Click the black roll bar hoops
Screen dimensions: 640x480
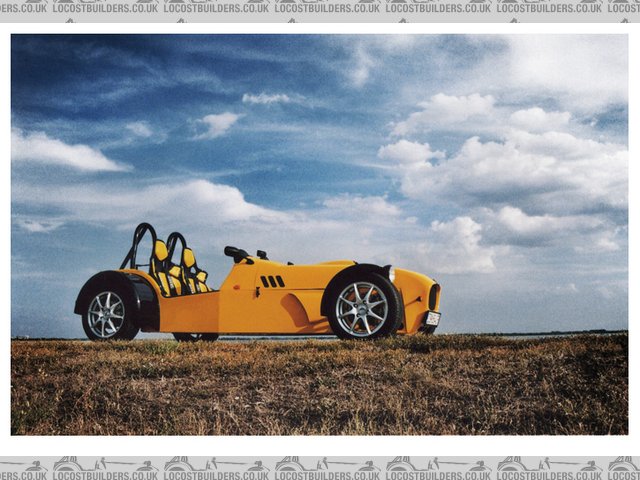[x=143, y=239]
